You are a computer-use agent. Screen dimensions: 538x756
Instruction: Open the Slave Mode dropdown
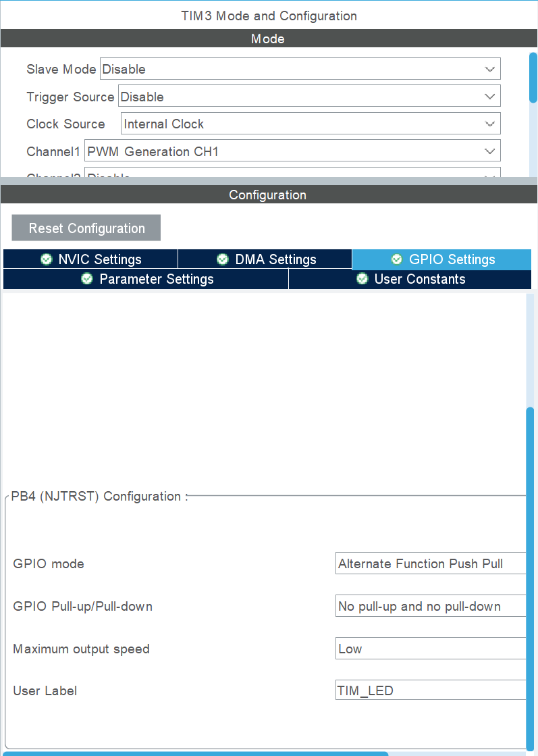[x=300, y=69]
